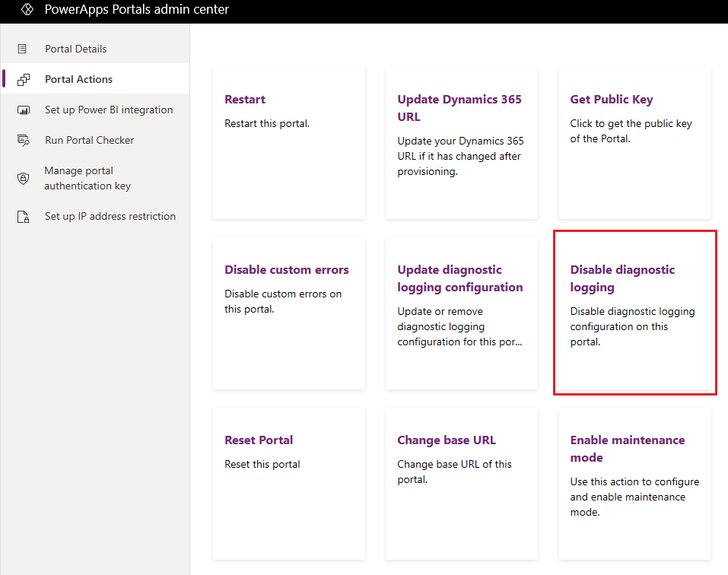Click the PowerApps logo icon in header
Image resolution: width=728 pixels, height=575 pixels.
[x=27, y=9]
